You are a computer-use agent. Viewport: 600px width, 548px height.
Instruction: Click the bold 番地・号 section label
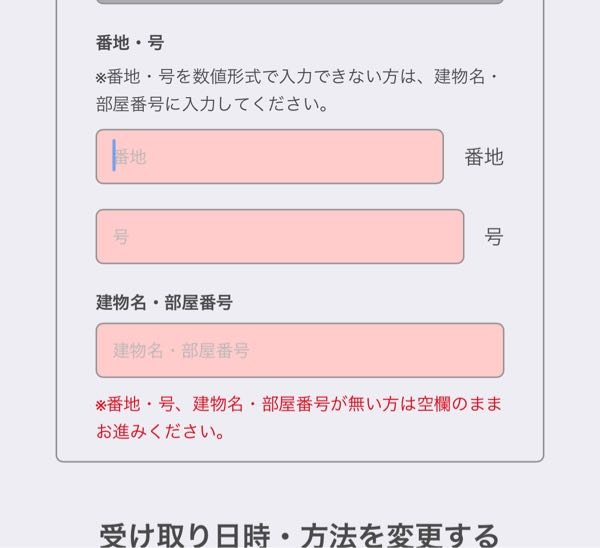[x=130, y=42]
